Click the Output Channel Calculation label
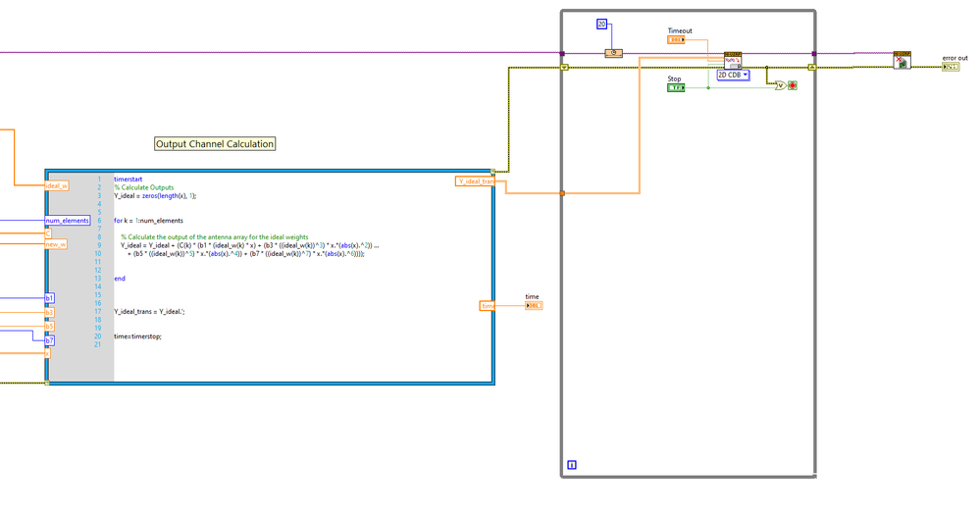The height and width of the screenshot is (514, 980). tap(215, 144)
